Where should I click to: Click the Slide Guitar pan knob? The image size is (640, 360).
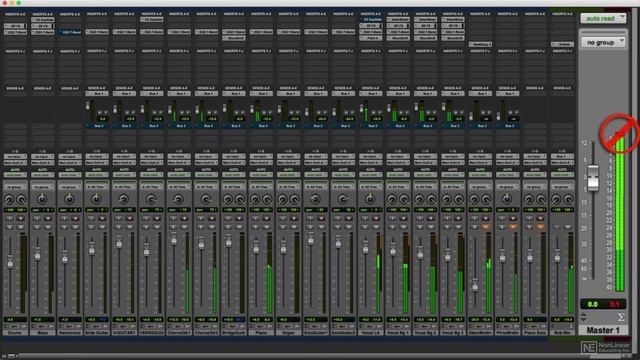click(x=96, y=199)
